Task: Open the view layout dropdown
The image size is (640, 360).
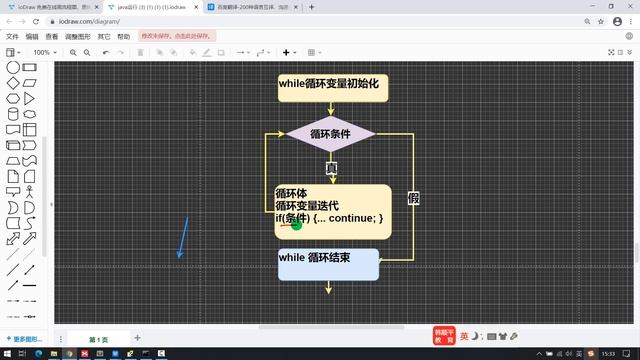Action: tap(13, 53)
